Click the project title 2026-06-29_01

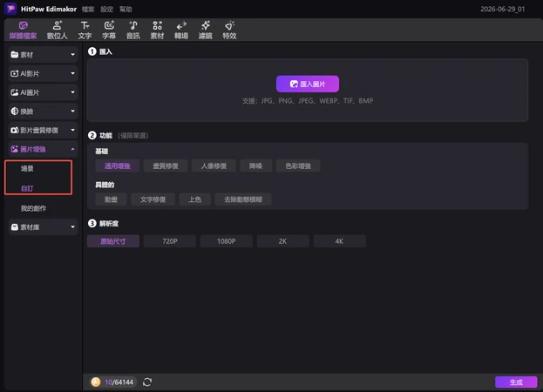point(503,9)
